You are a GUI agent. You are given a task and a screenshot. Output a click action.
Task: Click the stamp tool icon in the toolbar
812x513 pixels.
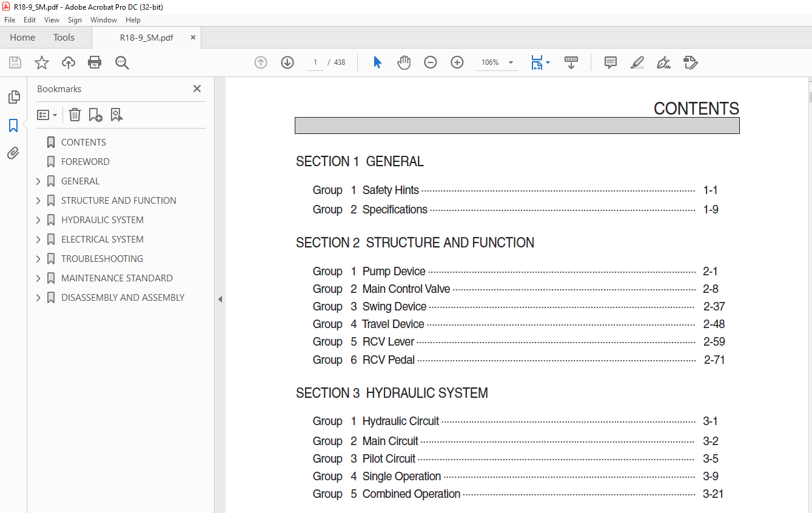pyautogui.click(x=690, y=62)
